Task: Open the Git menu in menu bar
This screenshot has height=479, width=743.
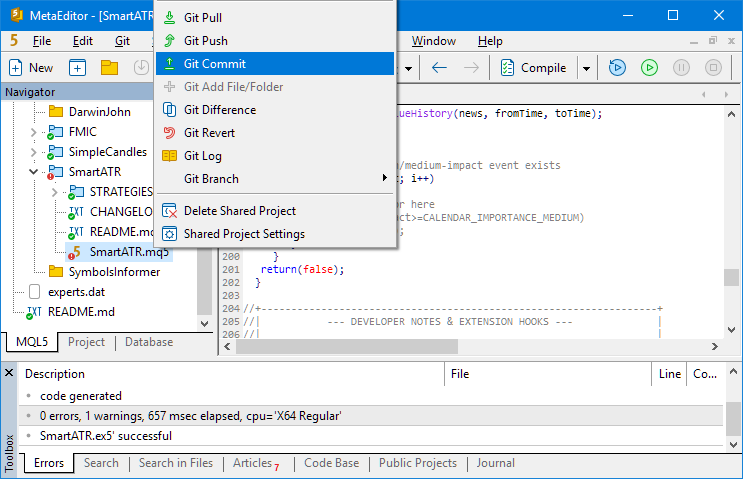Action: point(122,41)
